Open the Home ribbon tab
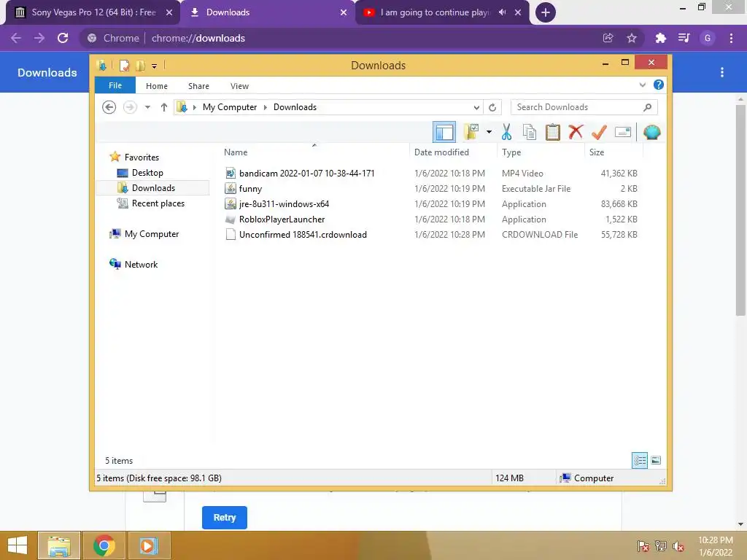Screen dimensions: 747x560 157,86
